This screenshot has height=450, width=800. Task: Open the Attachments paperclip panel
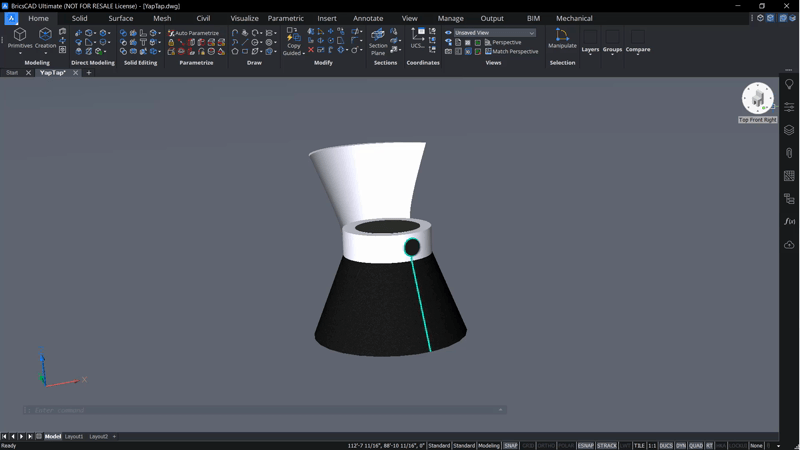789,153
